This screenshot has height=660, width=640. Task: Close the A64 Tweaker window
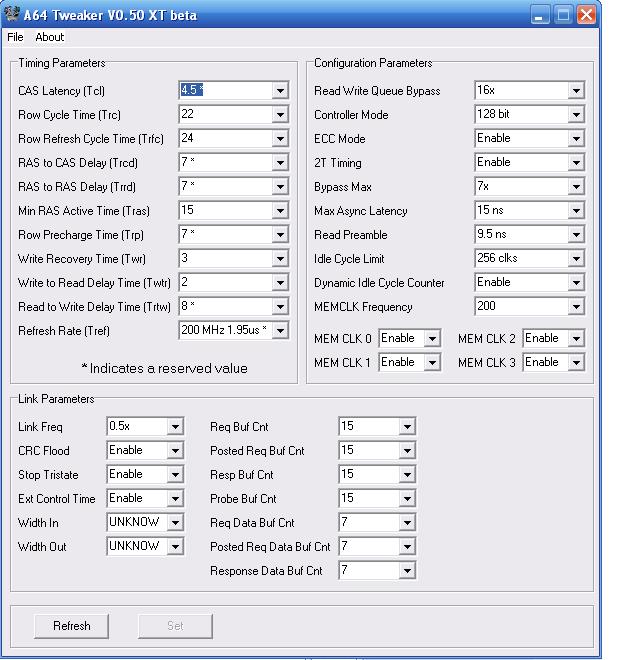(586, 15)
